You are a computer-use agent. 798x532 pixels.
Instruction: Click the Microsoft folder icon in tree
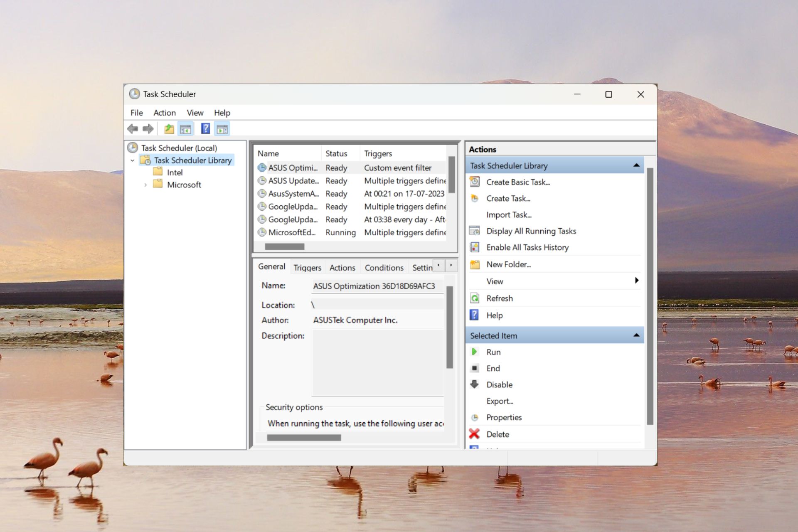pyautogui.click(x=158, y=184)
